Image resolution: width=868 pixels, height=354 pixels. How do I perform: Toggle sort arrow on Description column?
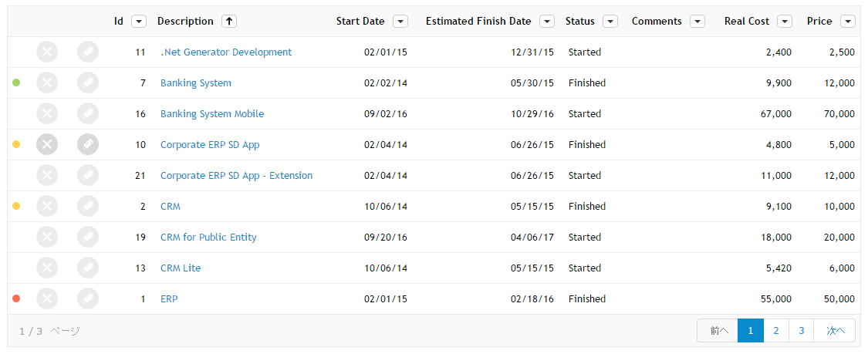(229, 21)
